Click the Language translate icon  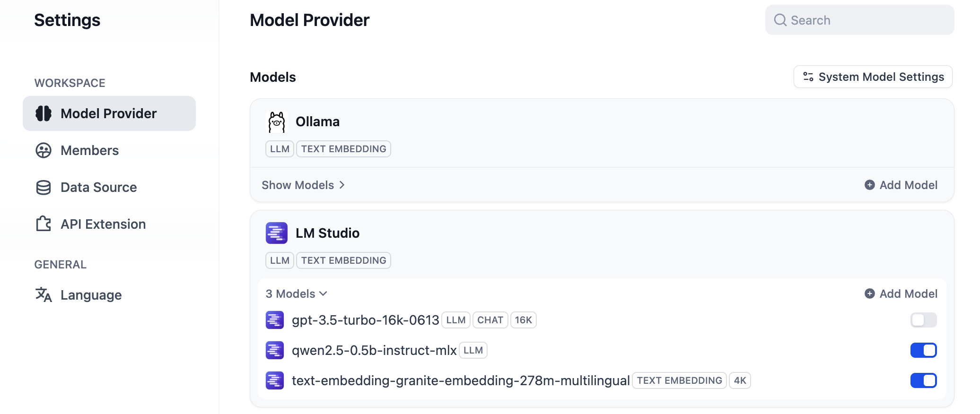(x=44, y=294)
